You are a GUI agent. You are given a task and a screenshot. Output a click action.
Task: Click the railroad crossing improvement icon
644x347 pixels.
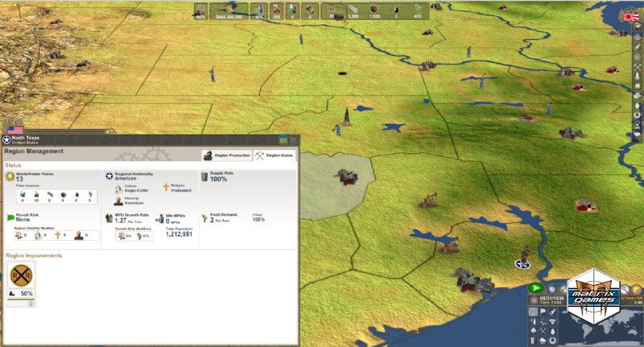click(x=21, y=275)
